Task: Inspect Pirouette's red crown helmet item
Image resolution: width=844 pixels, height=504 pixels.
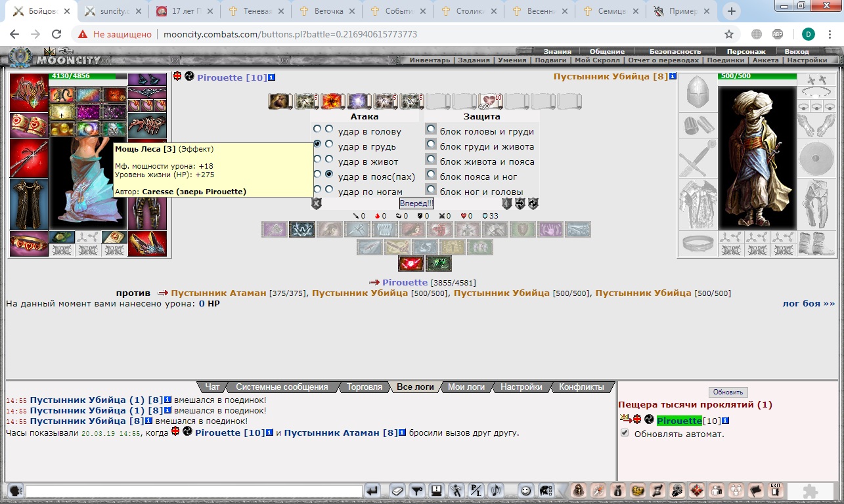Action: click(29, 93)
